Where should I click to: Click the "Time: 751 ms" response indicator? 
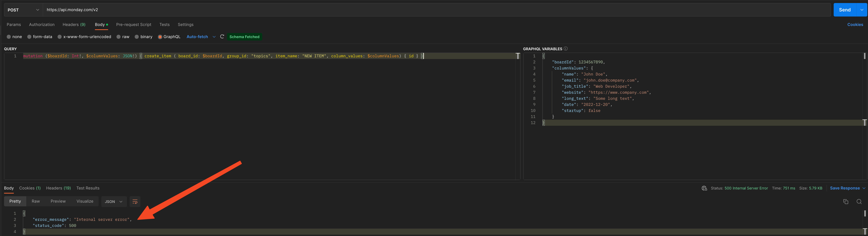pos(783,188)
